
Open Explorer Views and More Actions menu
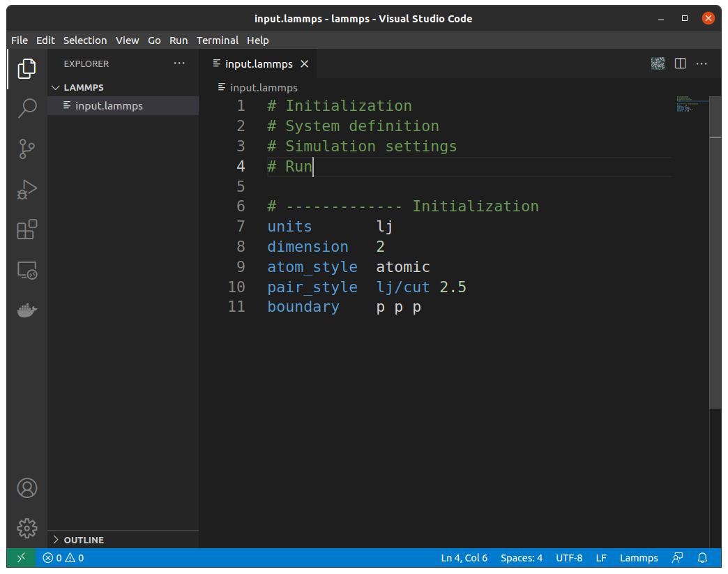click(x=179, y=63)
